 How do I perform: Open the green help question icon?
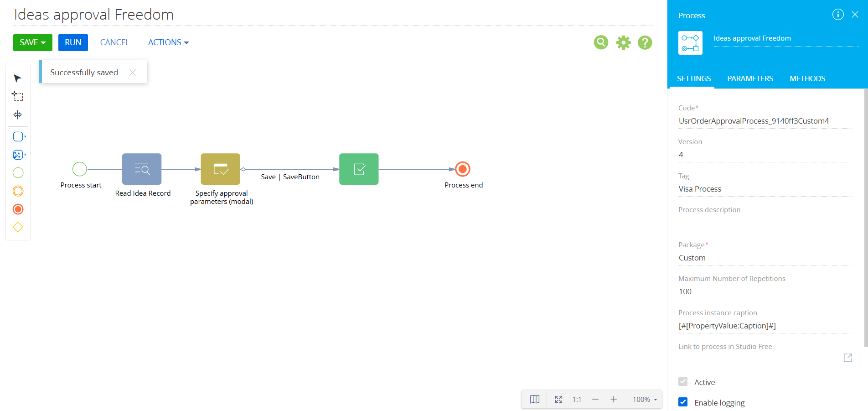[x=645, y=42]
